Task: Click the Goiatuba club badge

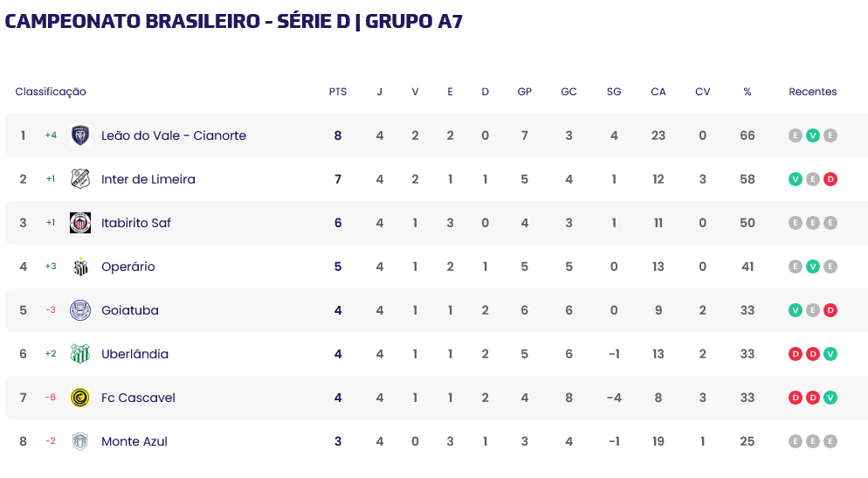Action: (x=80, y=310)
